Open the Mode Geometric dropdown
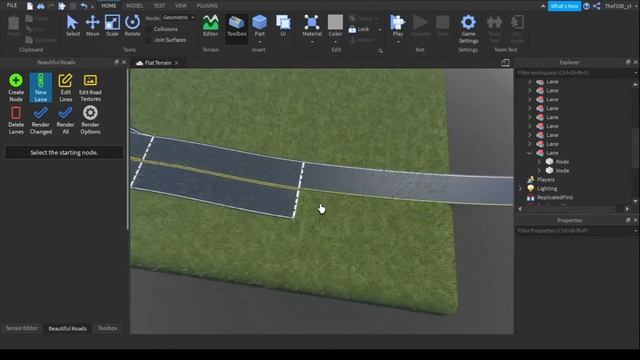Screen dimensions: 640x360 [x=179, y=18]
